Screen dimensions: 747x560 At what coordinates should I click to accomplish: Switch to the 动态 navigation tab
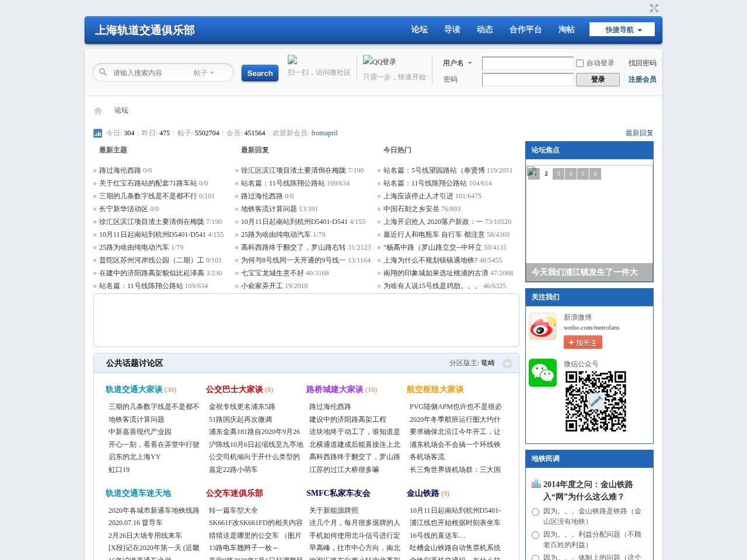tap(484, 29)
